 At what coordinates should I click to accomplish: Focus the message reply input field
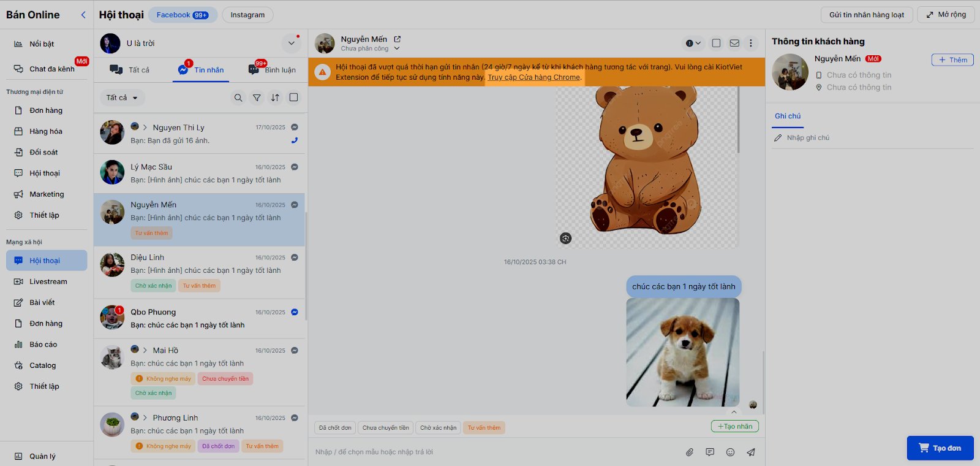pos(496,452)
